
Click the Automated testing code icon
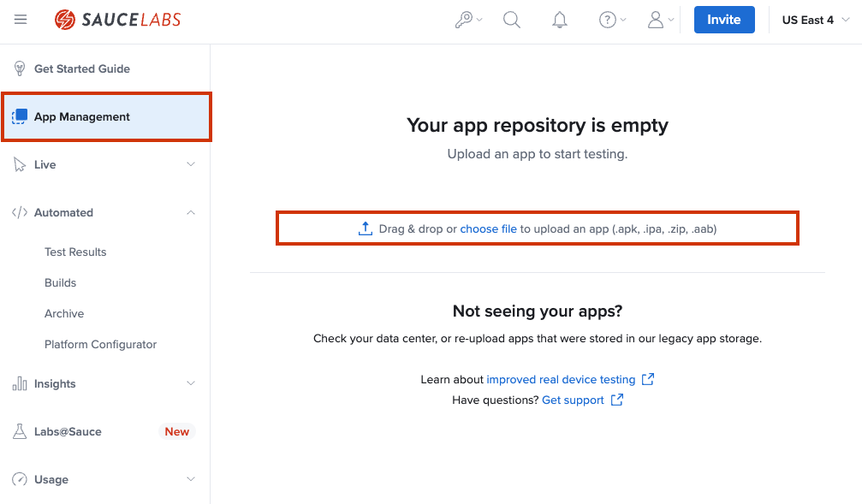(x=18, y=212)
